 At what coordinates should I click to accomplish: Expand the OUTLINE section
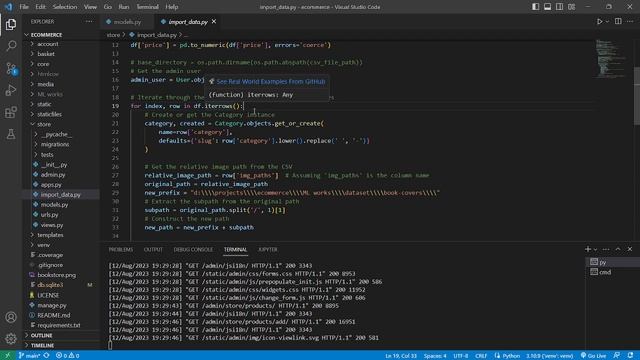click(x=61, y=335)
